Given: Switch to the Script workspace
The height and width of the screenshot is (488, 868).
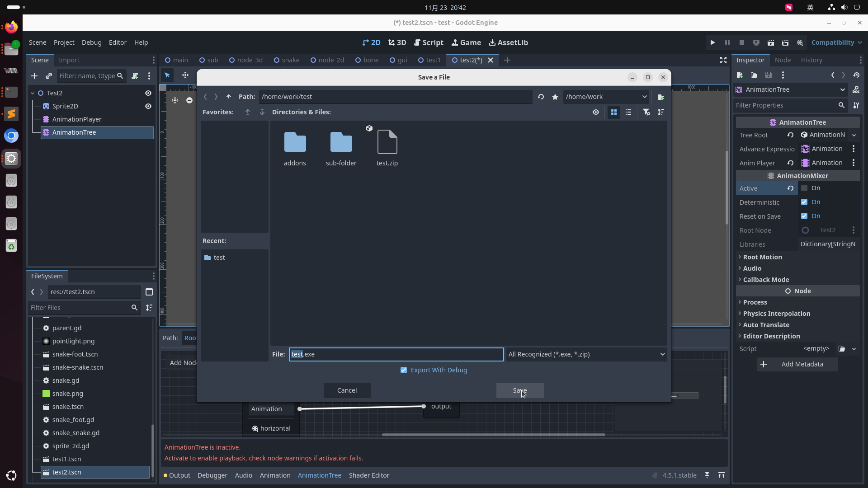Looking at the screenshot, I should pos(429,42).
